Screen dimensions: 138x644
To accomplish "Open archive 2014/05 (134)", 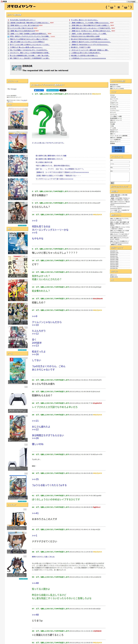I will pyautogui.click(x=114, y=253).
